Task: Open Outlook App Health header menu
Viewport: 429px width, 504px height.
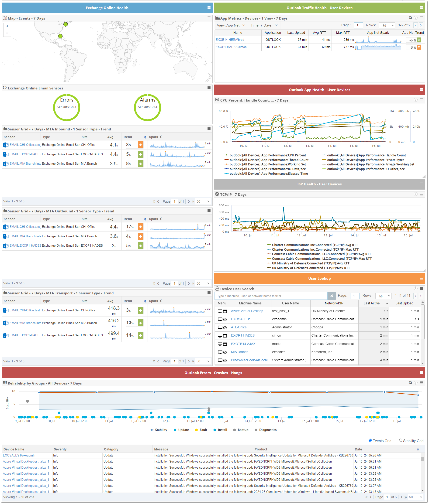Action: [x=421, y=90]
